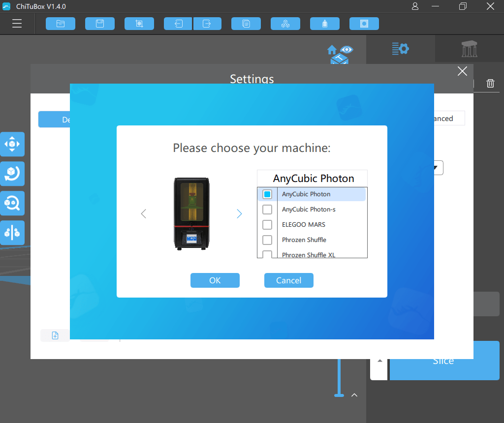Screen dimensions: 504x423
Task: Select the Scale model tool
Action: [x=12, y=203]
